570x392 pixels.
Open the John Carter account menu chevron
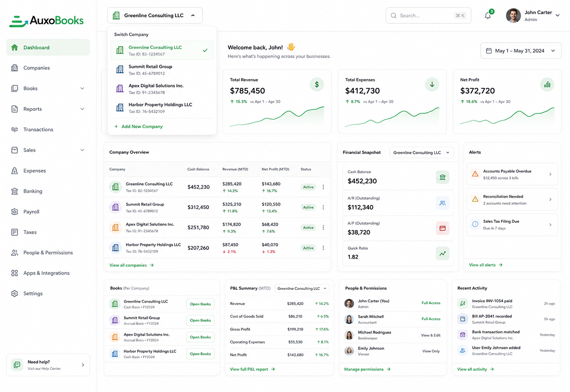558,15
